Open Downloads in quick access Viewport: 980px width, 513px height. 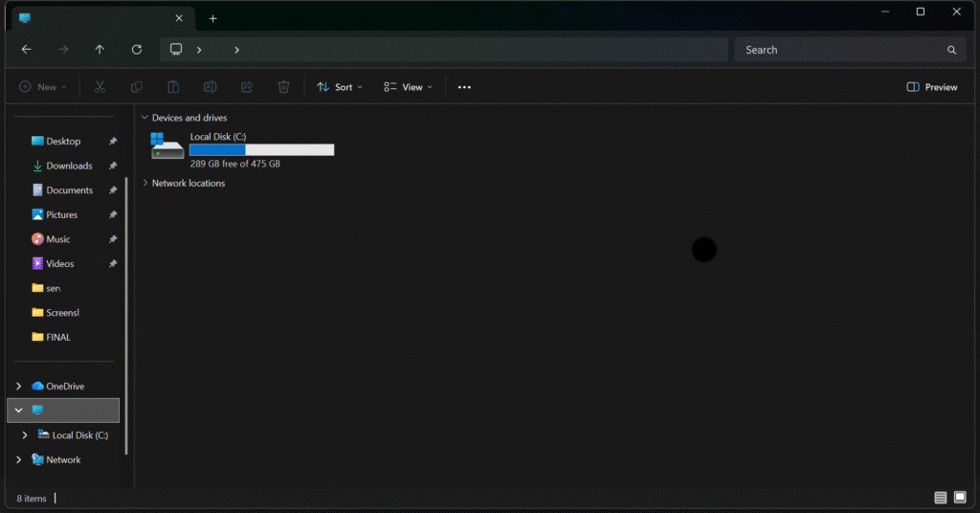pyautogui.click(x=69, y=166)
